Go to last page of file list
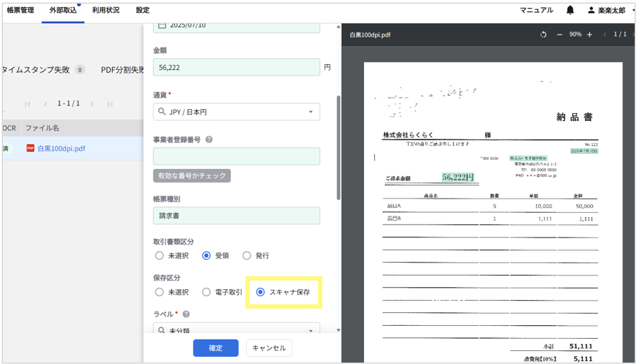The image size is (639, 364). click(x=109, y=104)
